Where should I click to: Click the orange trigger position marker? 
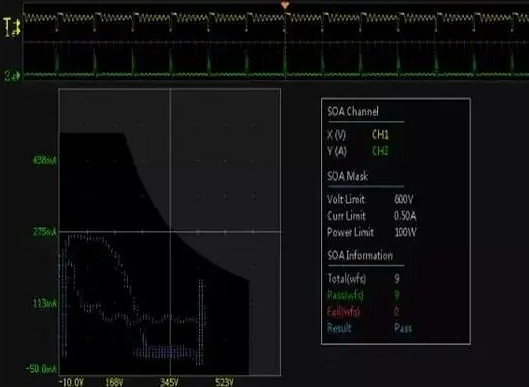(x=285, y=5)
